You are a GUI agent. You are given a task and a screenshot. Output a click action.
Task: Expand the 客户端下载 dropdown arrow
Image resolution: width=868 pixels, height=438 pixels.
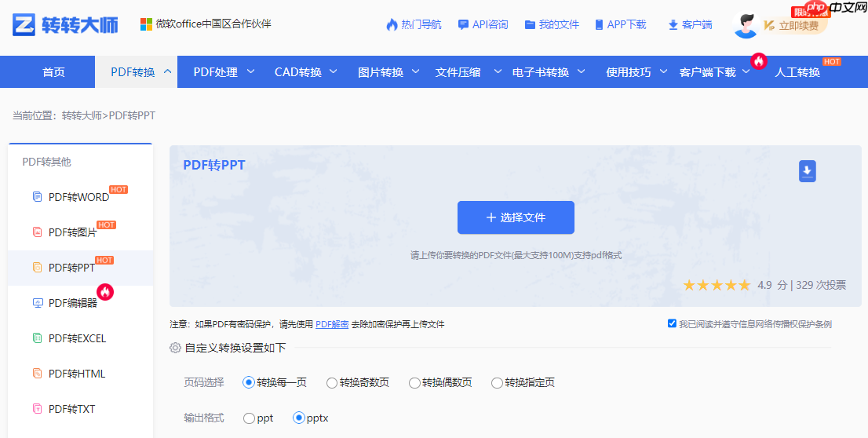(746, 71)
